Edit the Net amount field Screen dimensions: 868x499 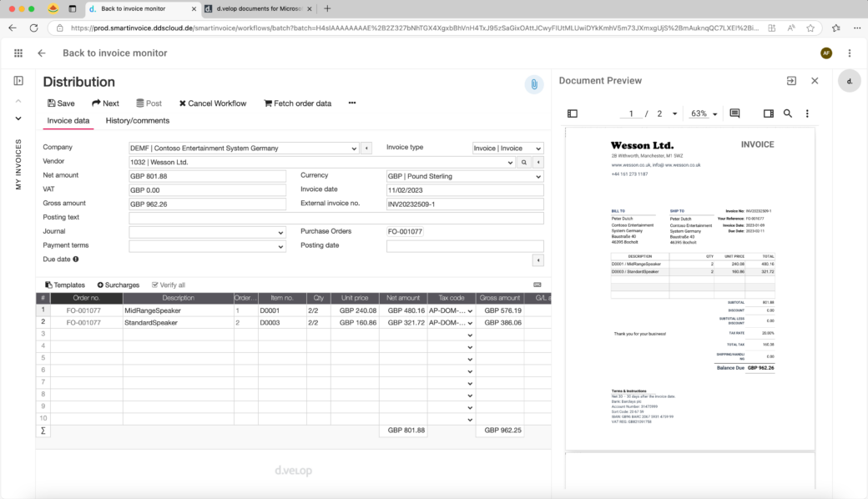coord(208,176)
